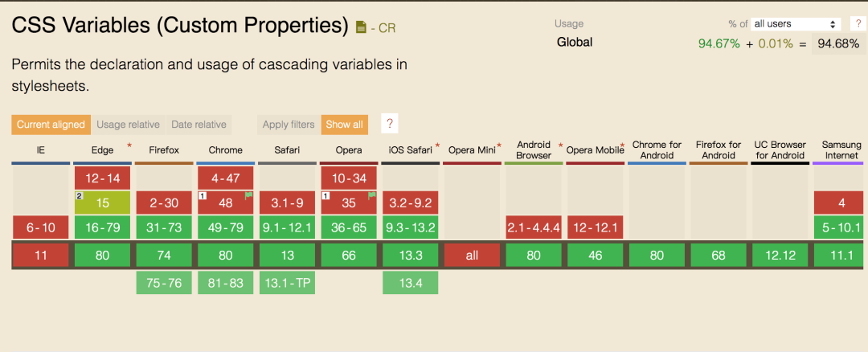Click the Show all button
Viewport: 868px width, 352px height.
coord(345,125)
